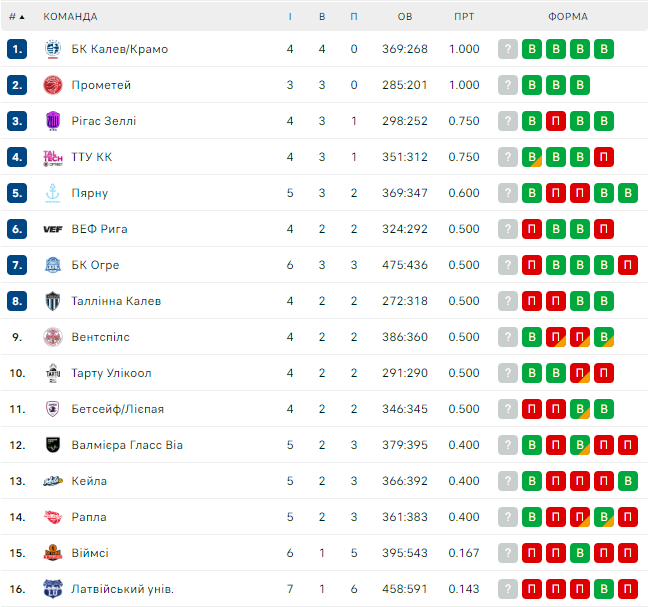Sort table by ПРТ column header

tap(464, 17)
